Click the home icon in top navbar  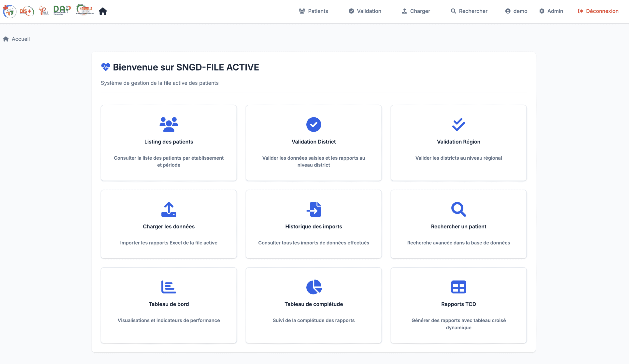103,11
